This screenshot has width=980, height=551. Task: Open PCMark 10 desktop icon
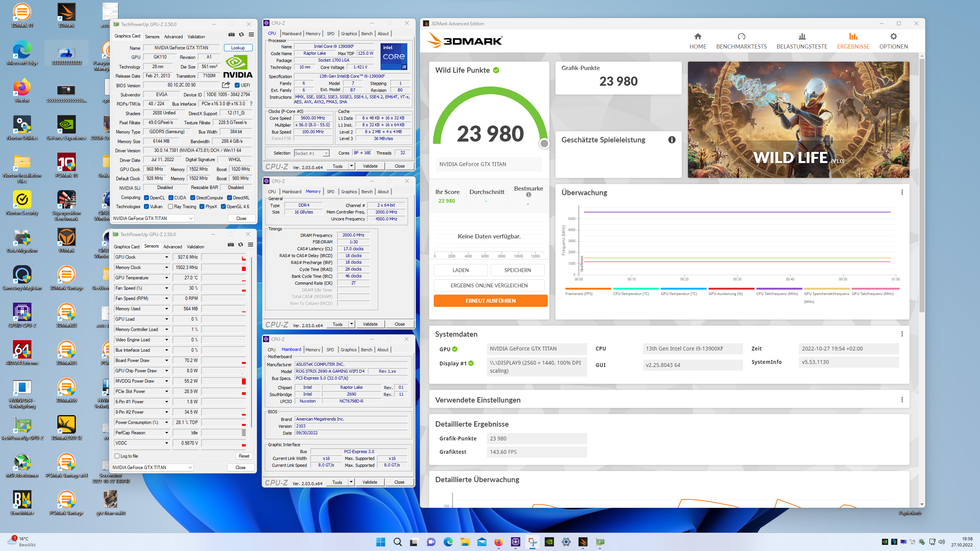tap(66, 165)
